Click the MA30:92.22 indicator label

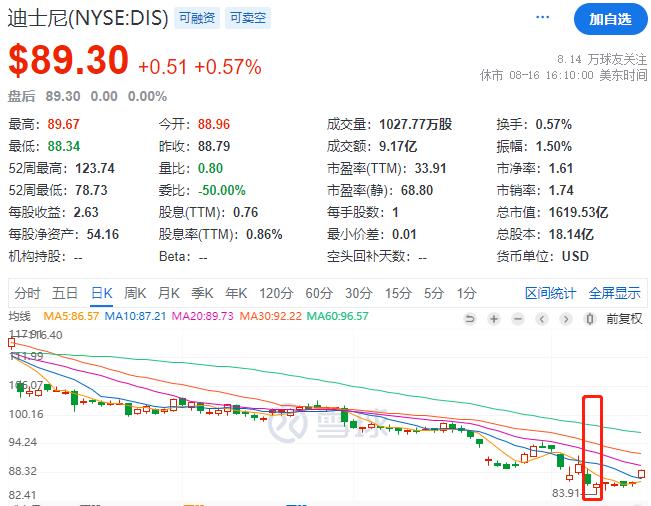[x=271, y=316]
